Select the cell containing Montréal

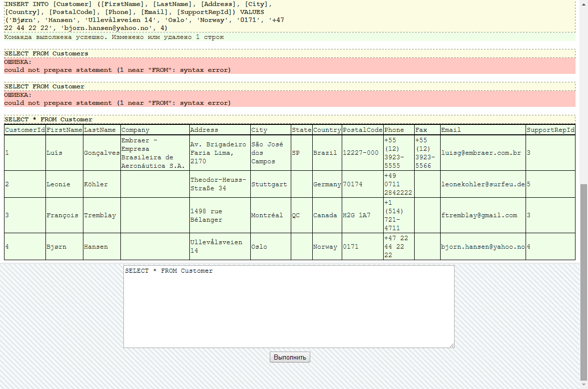(x=269, y=215)
